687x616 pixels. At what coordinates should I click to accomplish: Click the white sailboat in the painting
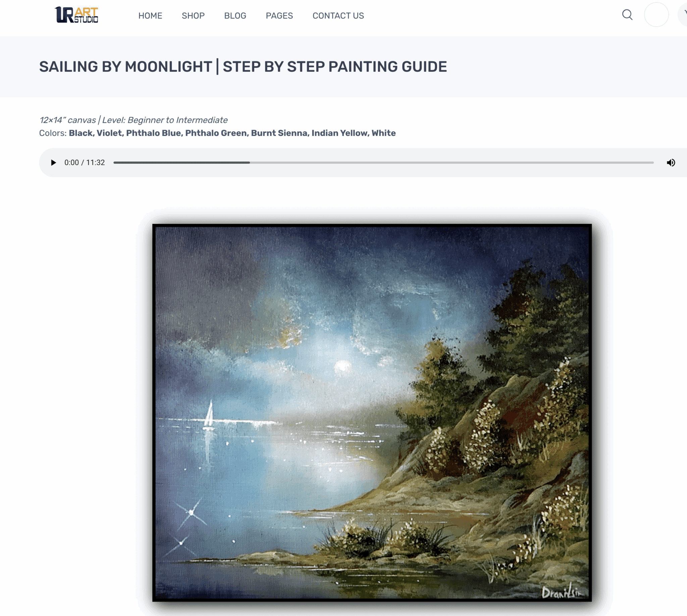click(x=209, y=415)
